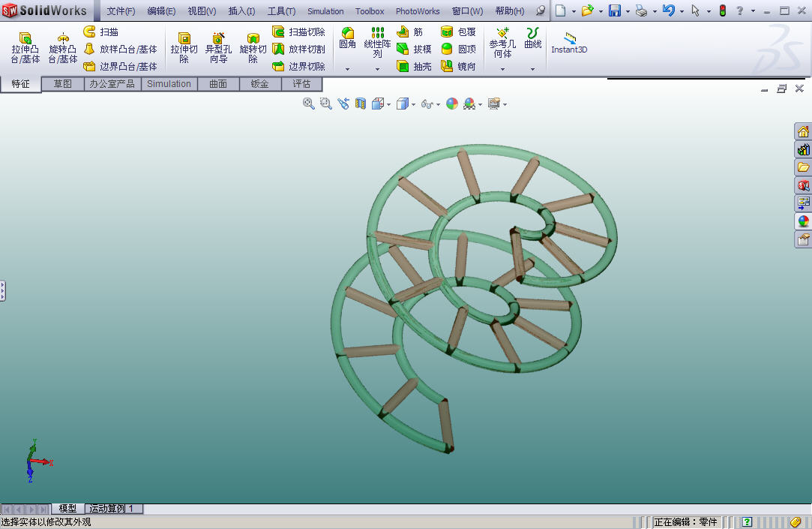Click the status bar help question icon

point(747,522)
